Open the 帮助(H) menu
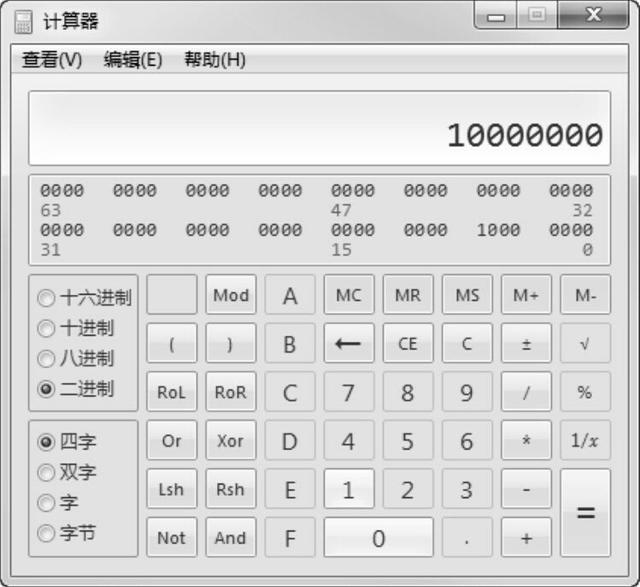This screenshot has width=640, height=587. click(215, 60)
